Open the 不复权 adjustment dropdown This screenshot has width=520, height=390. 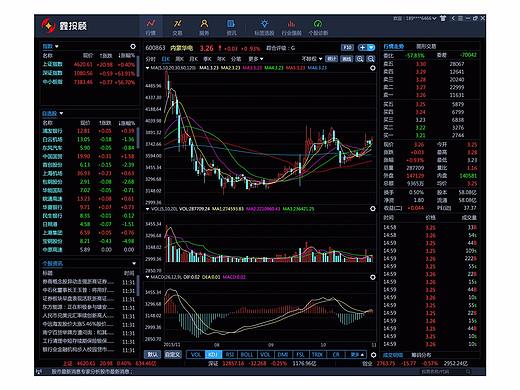pyautogui.click(x=312, y=59)
